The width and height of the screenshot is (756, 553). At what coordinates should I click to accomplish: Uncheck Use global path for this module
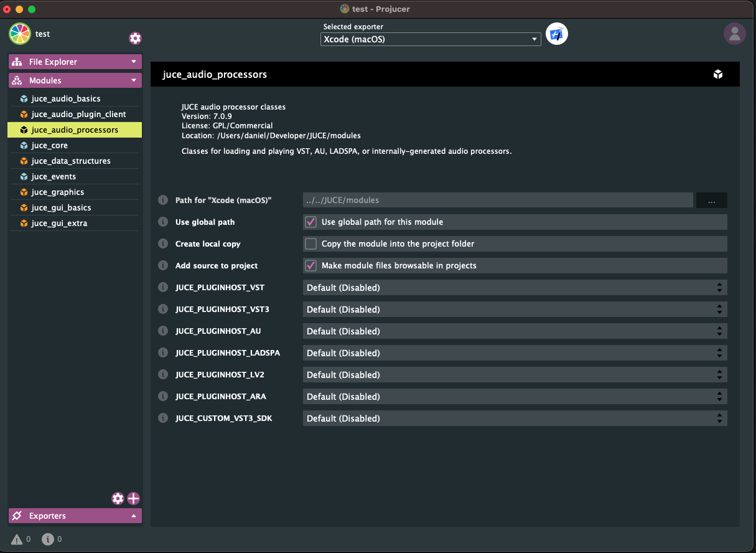(310, 222)
